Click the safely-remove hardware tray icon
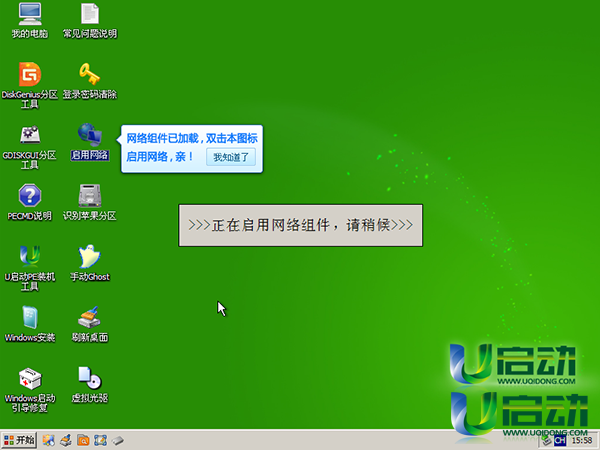600x450 pixels. point(546,441)
